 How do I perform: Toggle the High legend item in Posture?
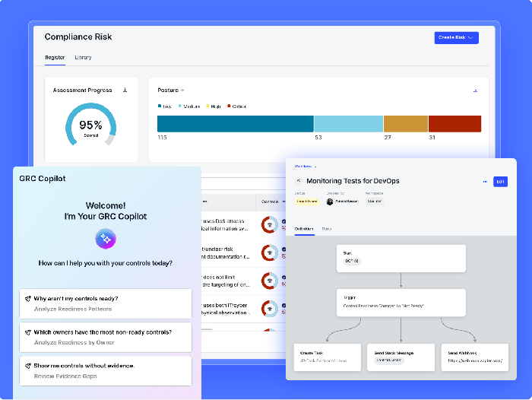(x=214, y=106)
